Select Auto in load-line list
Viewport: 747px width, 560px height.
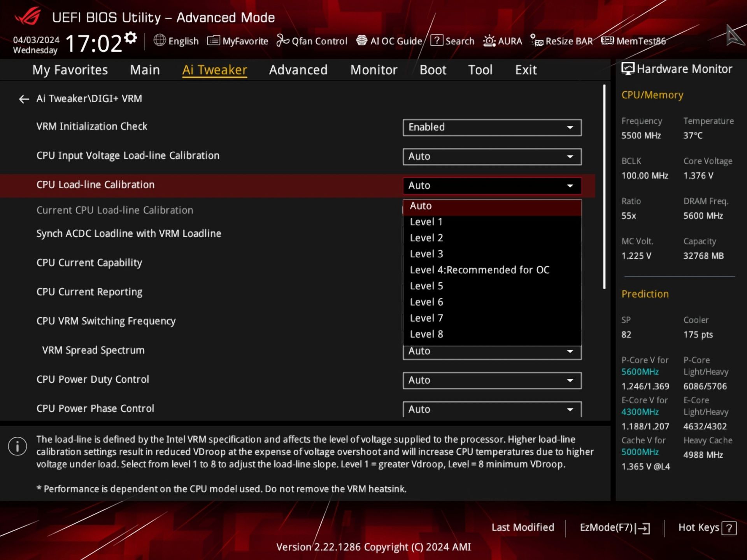click(492, 206)
